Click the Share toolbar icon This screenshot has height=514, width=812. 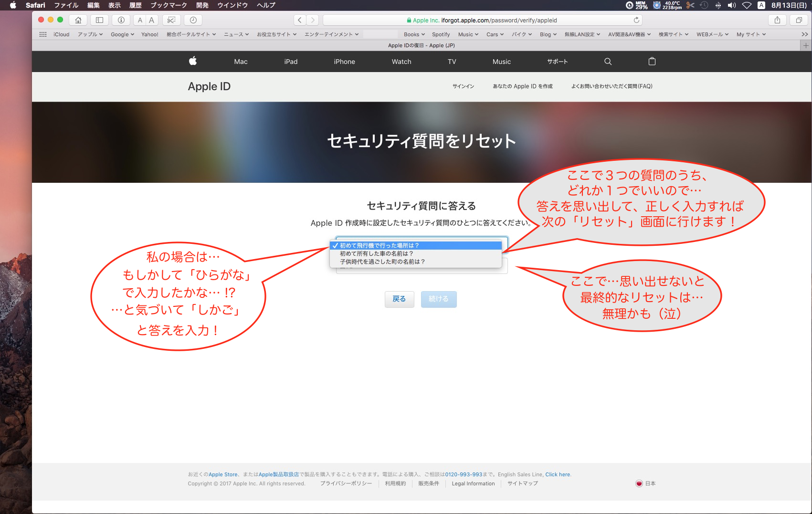[777, 20]
